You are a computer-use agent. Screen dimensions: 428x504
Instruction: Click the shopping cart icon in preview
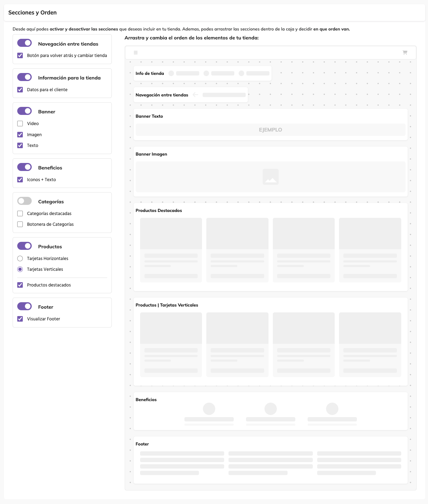(x=405, y=53)
